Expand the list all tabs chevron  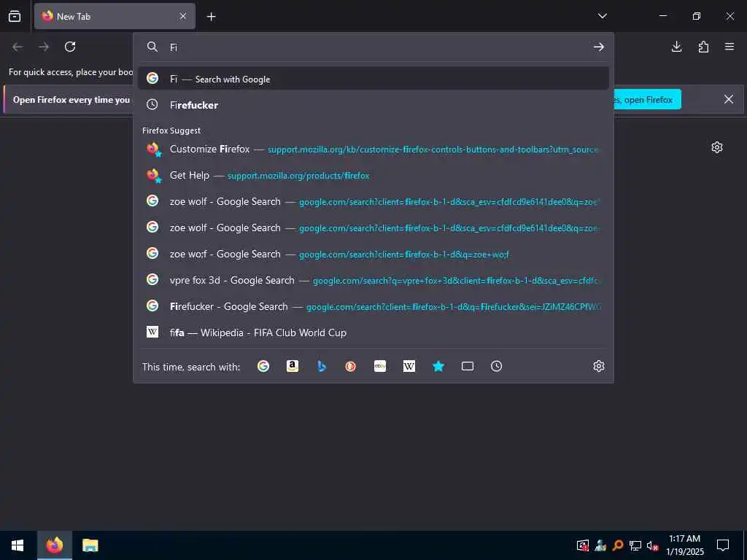tap(602, 16)
